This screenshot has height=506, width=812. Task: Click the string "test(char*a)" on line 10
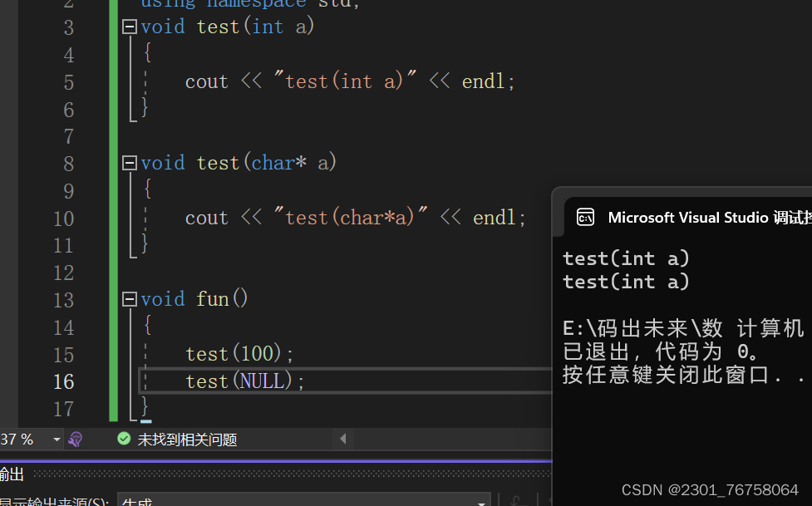351,217
